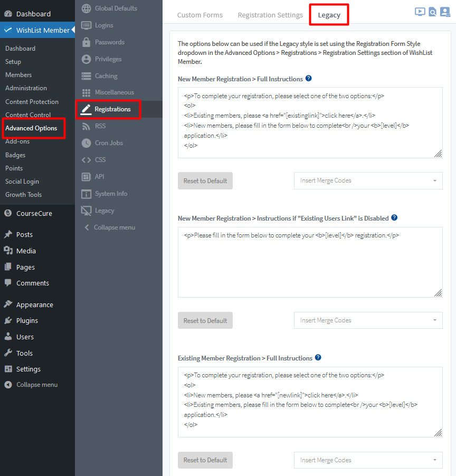Click the Appearance brush icon

click(8, 304)
